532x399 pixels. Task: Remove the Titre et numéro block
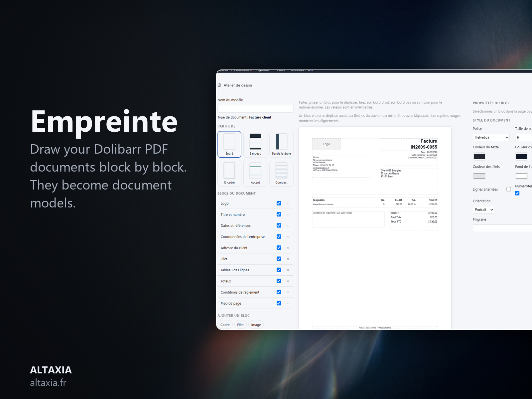coord(288,214)
